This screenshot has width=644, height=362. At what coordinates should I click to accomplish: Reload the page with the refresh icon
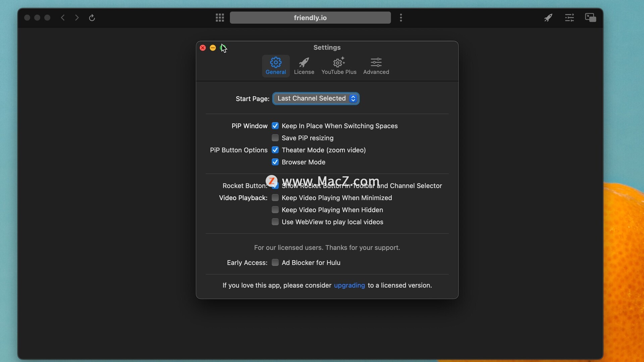pos(92,17)
